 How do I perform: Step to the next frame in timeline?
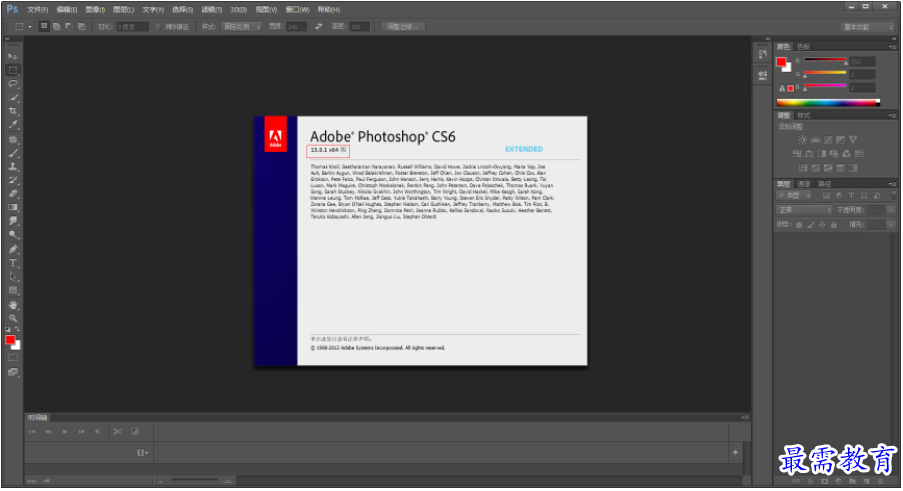(x=81, y=432)
